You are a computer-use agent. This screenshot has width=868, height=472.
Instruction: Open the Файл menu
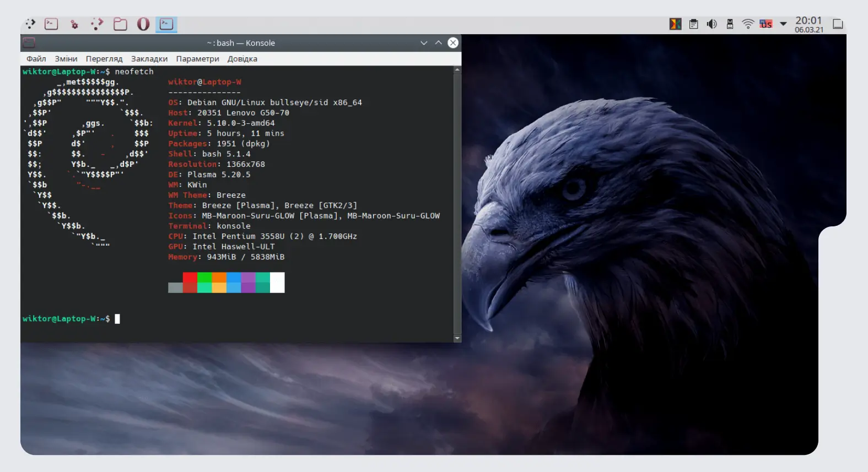click(x=36, y=59)
